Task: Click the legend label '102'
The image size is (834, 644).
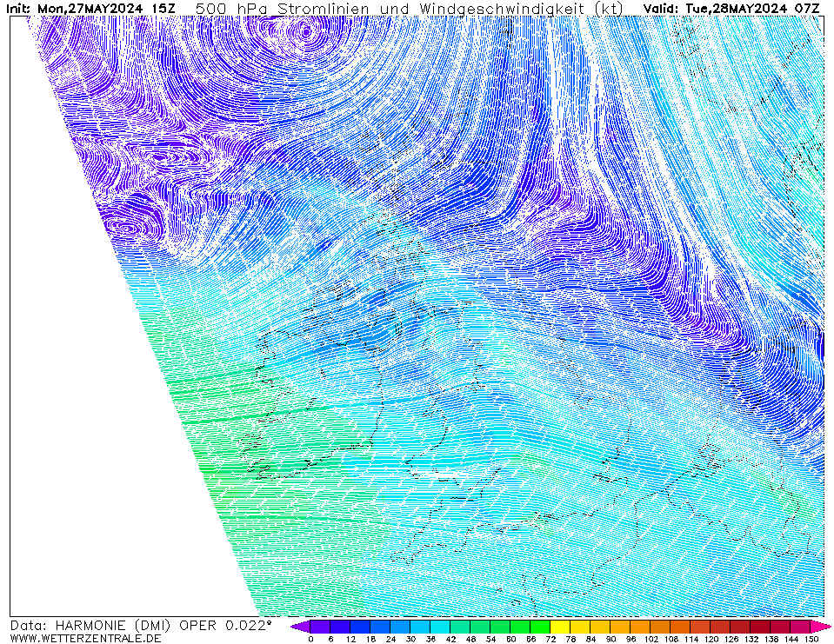Action: point(651,639)
